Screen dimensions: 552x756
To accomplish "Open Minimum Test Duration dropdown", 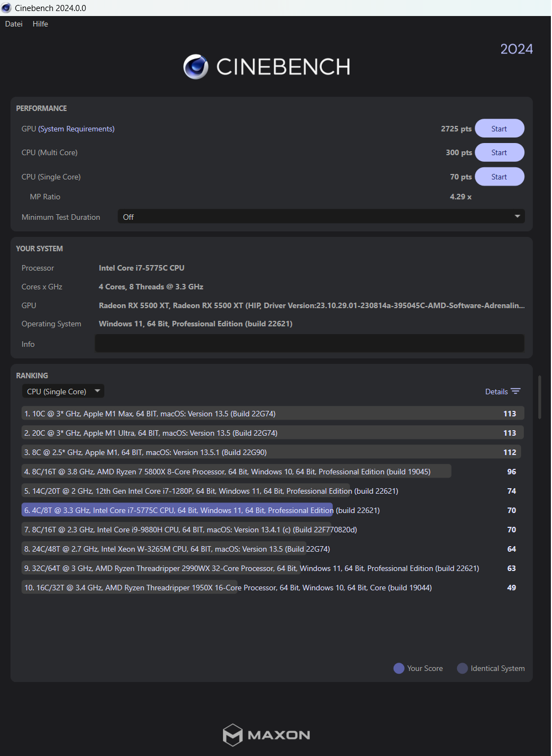I will click(x=321, y=217).
